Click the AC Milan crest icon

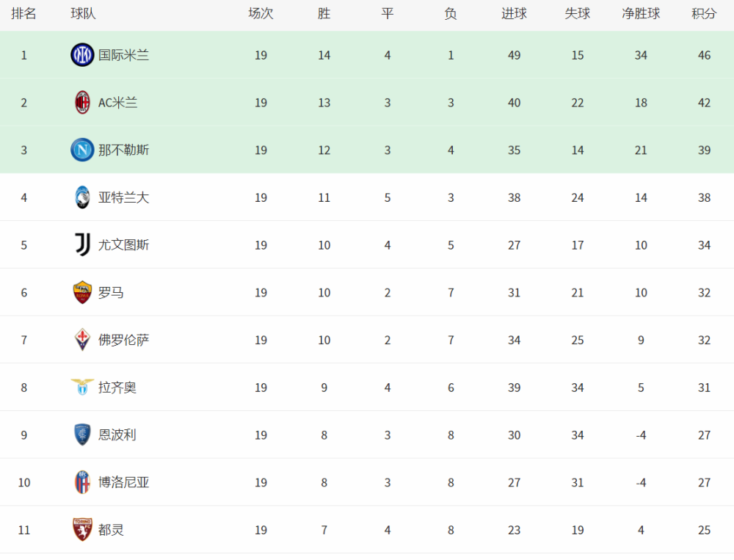click(82, 103)
